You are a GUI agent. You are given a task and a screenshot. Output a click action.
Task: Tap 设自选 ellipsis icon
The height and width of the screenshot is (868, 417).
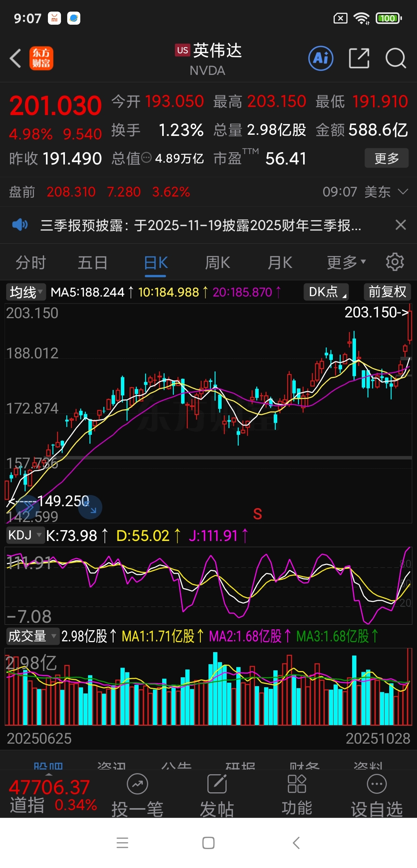tap(377, 784)
